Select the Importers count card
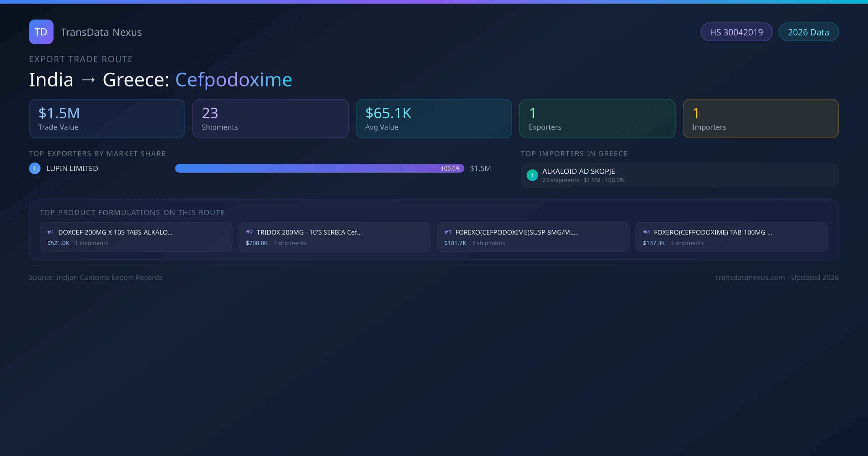Viewport: 868px width, 456px height. [761, 118]
